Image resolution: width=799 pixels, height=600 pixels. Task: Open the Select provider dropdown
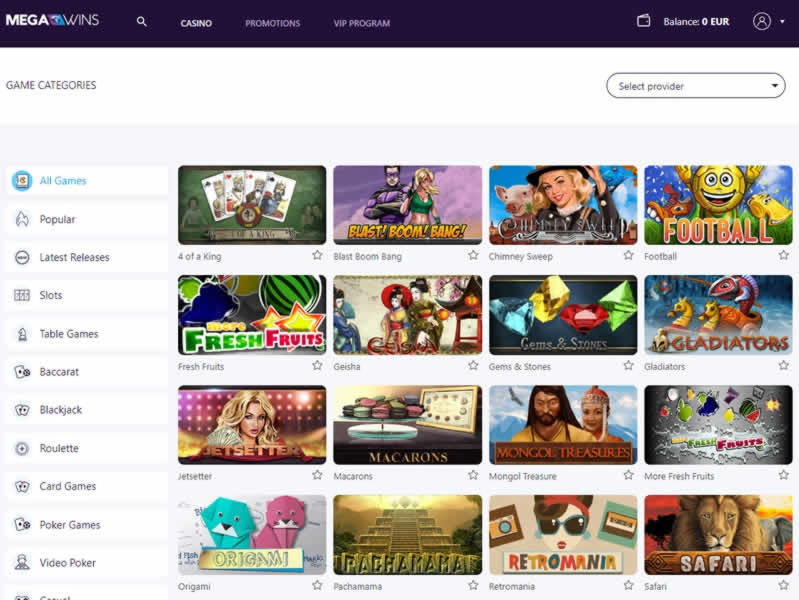(x=696, y=86)
